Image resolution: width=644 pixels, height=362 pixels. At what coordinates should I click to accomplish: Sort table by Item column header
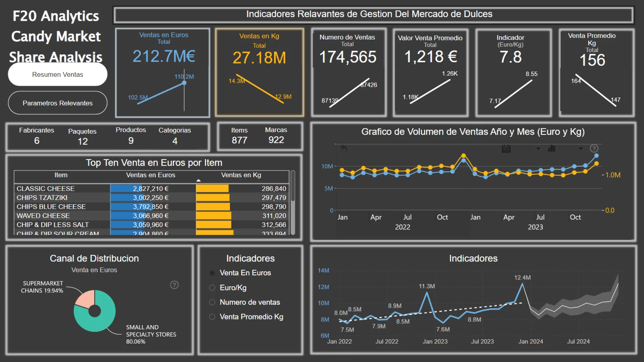click(61, 175)
